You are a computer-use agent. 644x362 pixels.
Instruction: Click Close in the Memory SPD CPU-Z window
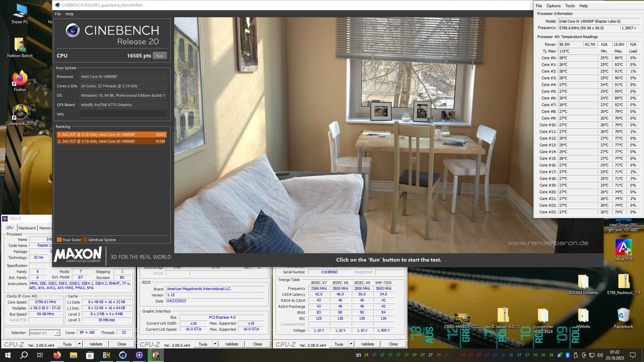click(393, 344)
